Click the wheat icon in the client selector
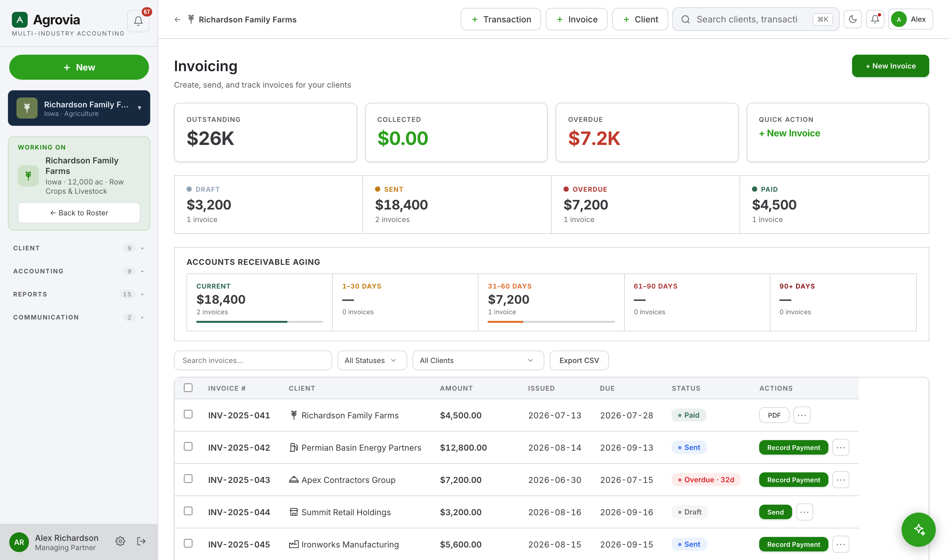Viewport: 949px width, 560px height. 27,108
